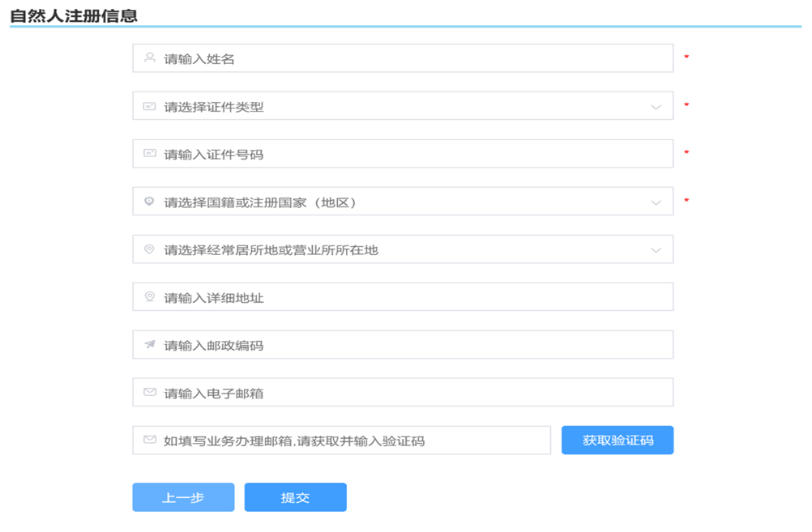Click the pin icon in 详细地址 field

click(x=149, y=297)
